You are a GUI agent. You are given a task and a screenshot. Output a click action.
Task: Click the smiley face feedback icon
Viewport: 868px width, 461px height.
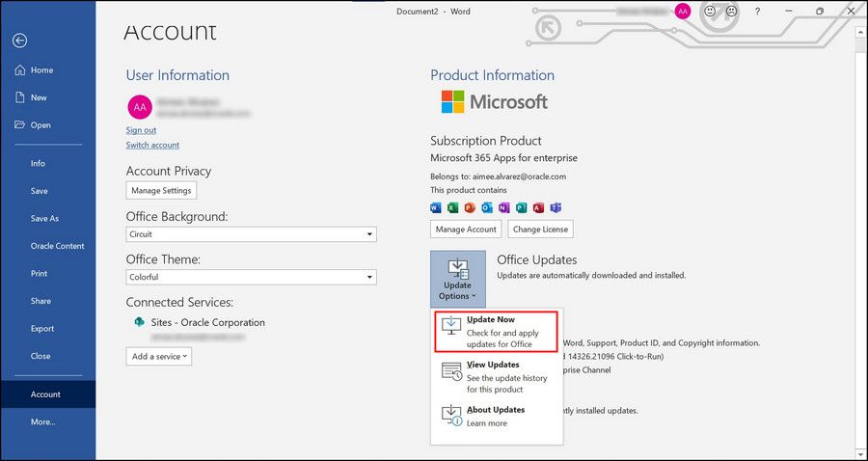tap(710, 11)
